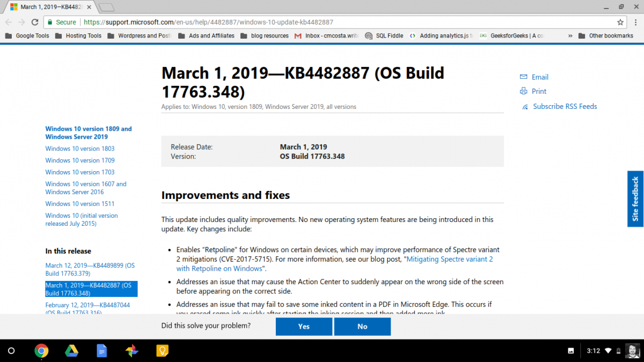
Task: Open March 12, 2019—KB4489899 release link
Action: point(90,269)
